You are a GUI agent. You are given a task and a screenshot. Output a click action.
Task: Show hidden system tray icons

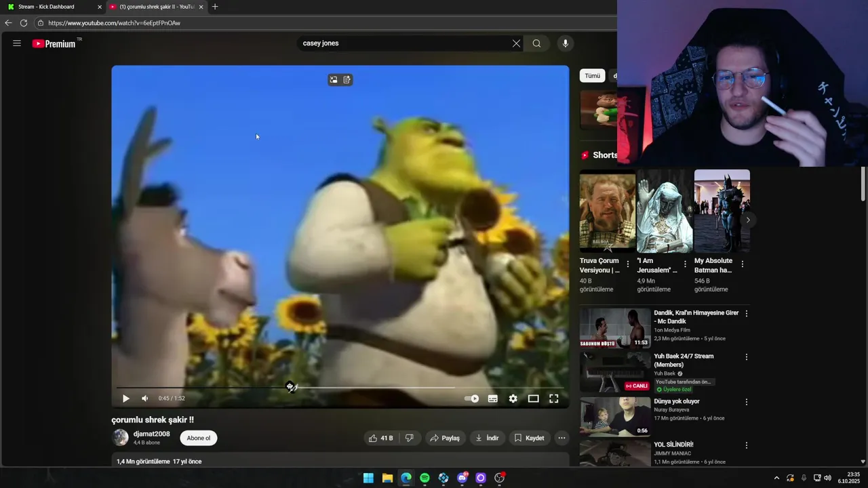776,478
